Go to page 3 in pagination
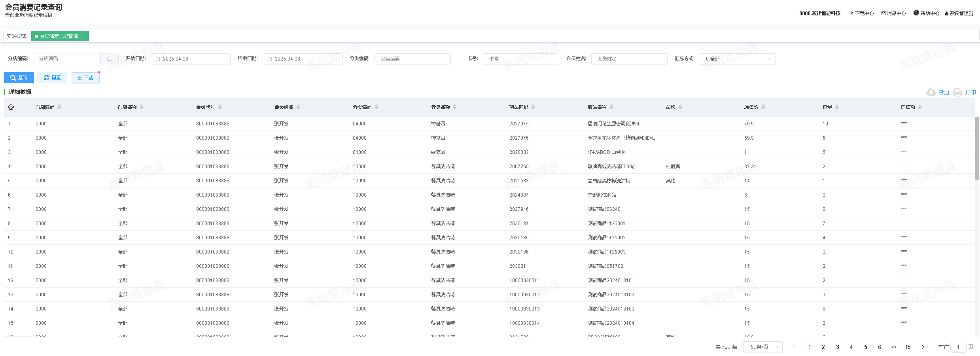This screenshot has height=356, width=980. tap(837, 347)
